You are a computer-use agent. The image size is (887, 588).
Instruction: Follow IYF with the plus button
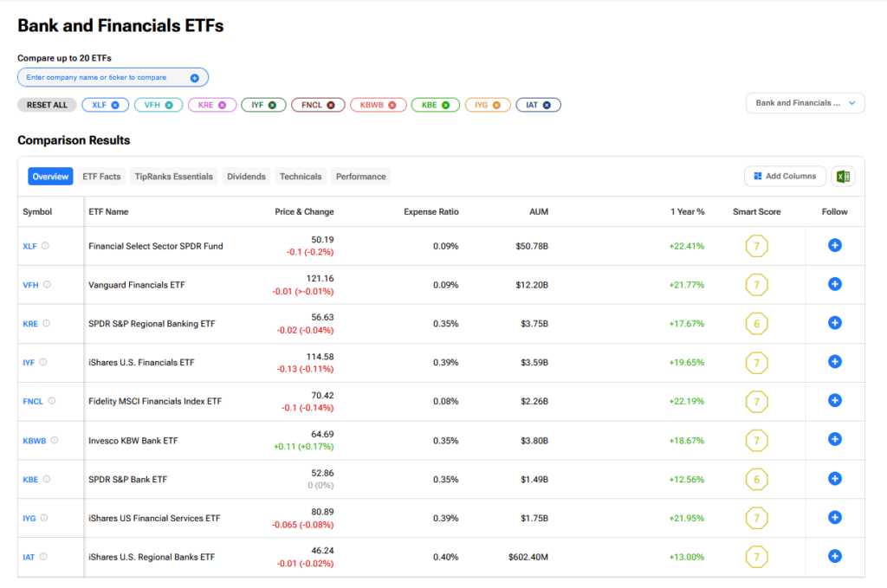coord(835,362)
